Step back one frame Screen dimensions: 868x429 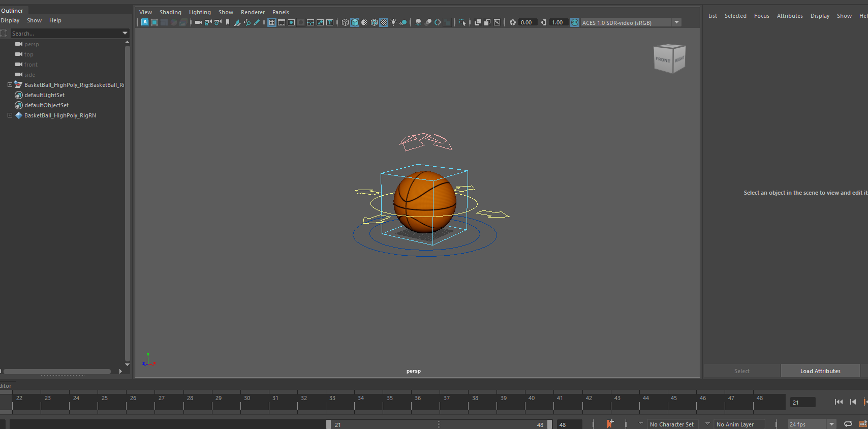pos(853,402)
